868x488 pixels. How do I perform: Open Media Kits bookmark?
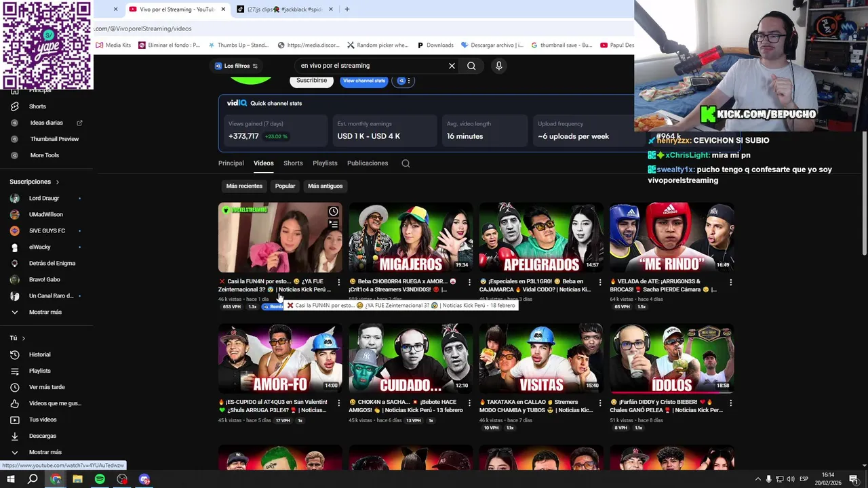[x=113, y=45]
